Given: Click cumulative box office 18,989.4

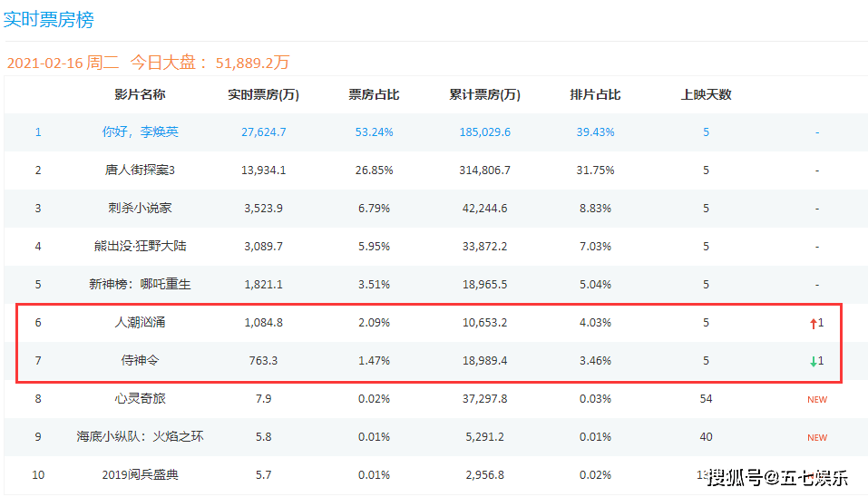Looking at the screenshot, I should [x=485, y=361].
